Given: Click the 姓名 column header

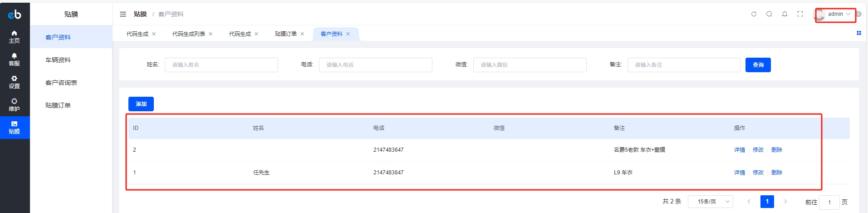Looking at the screenshot, I should coord(259,128).
